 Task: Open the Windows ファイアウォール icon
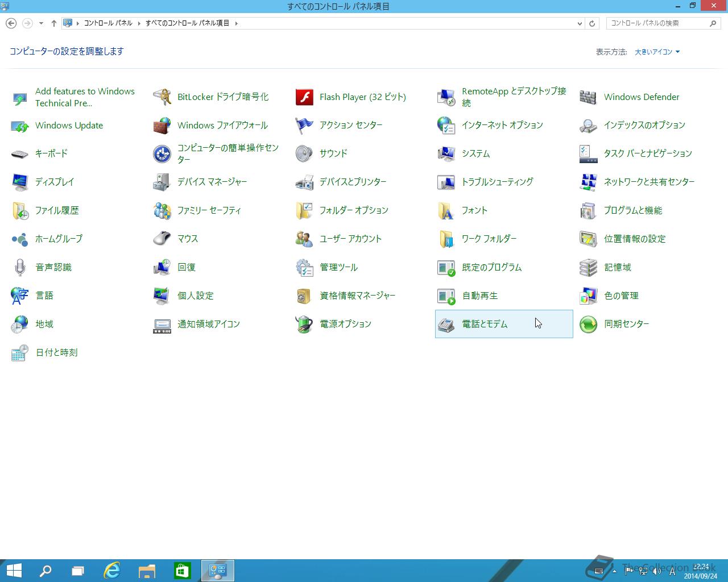(162, 125)
